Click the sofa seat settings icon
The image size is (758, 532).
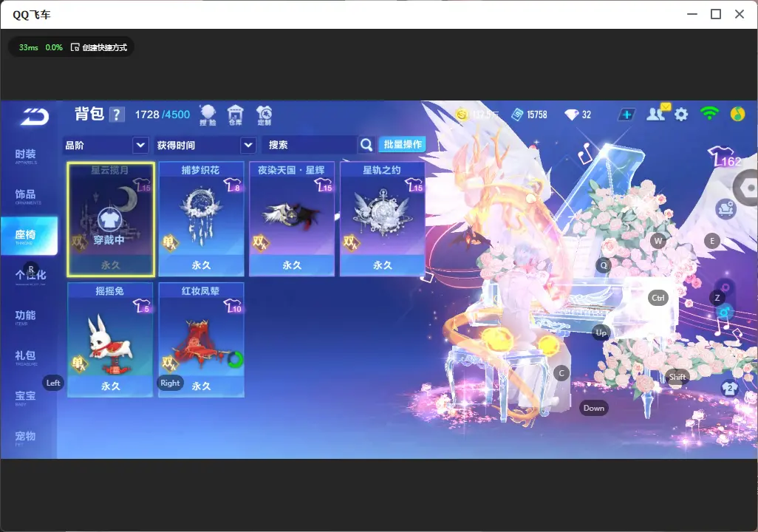(x=725, y=209)
